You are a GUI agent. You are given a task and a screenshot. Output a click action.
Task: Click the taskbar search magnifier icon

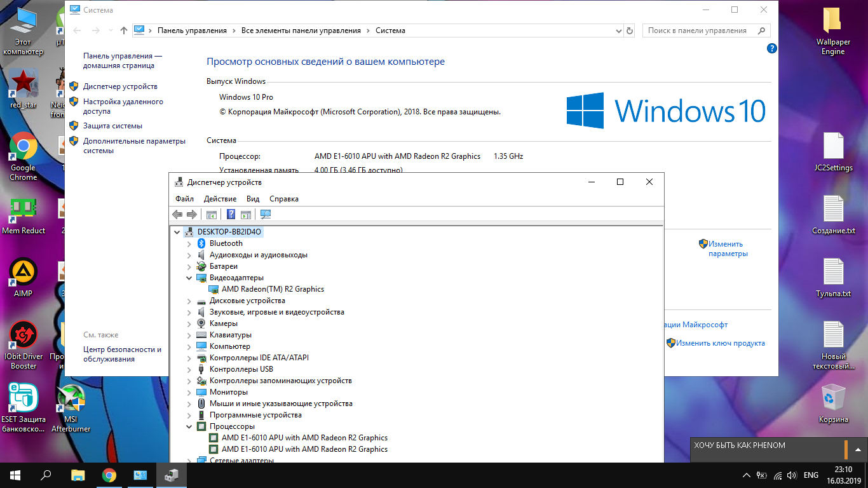pyautogui.click(x=46, y=475)
